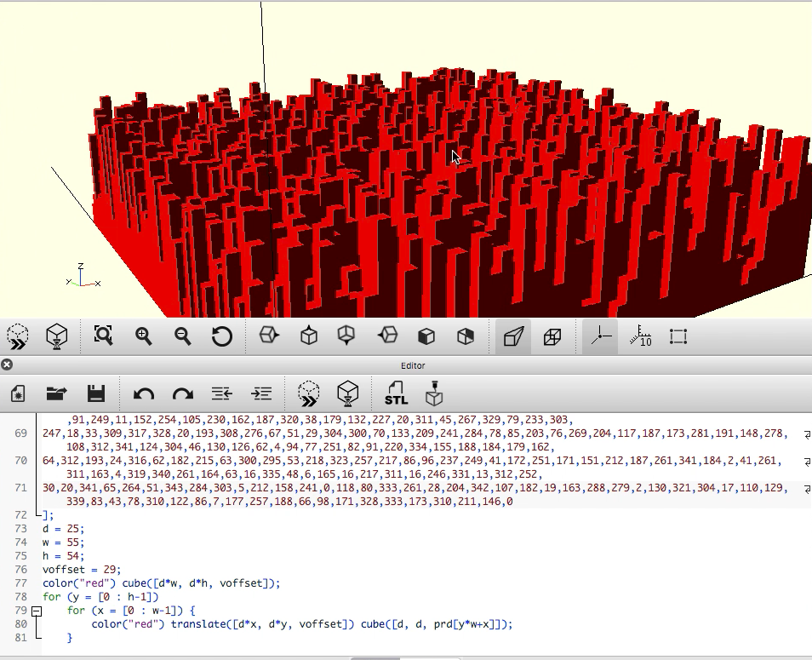
Task: Click the View All zoom-to-fit icon
Action: [x=104, y=336]
